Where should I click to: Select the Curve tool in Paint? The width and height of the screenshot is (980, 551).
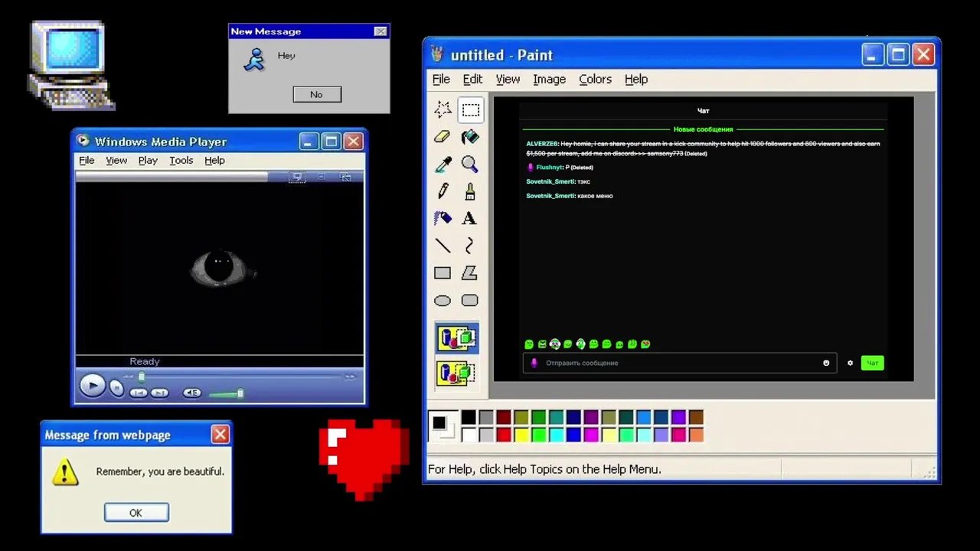tap(470, 246)
